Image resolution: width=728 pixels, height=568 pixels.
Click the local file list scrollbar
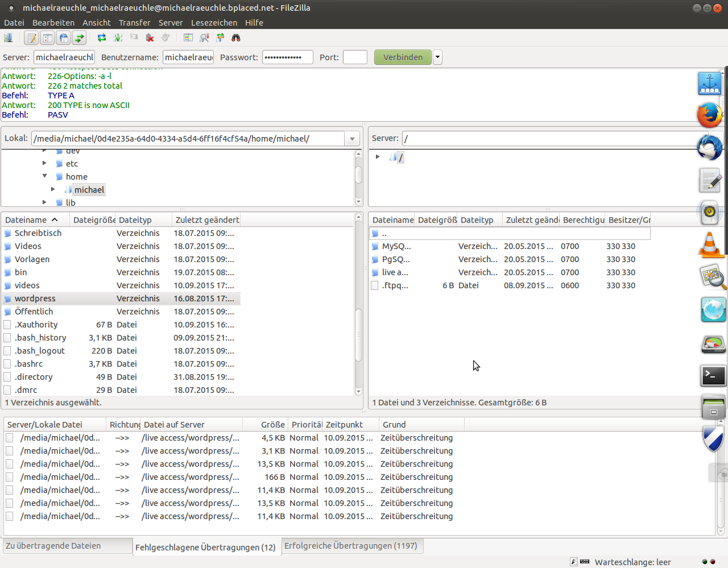click(358, 335)
